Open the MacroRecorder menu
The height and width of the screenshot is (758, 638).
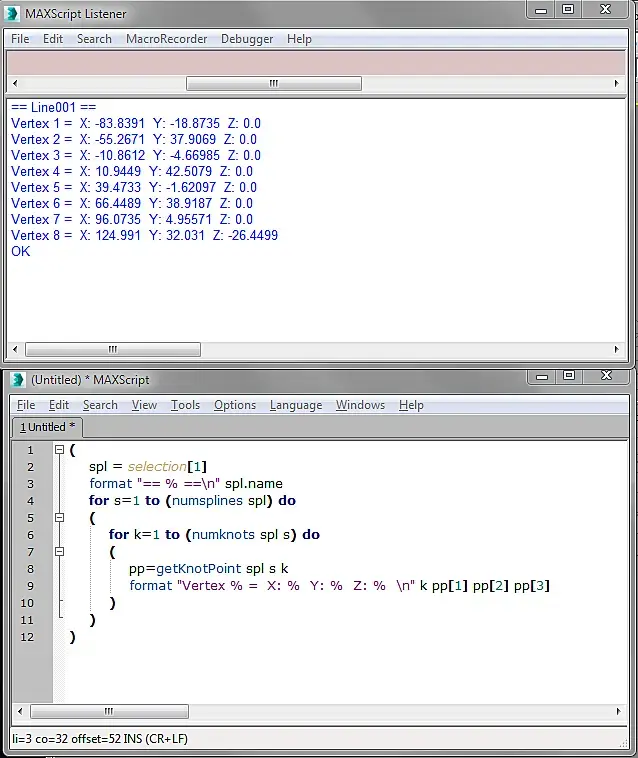pos(166,39)
